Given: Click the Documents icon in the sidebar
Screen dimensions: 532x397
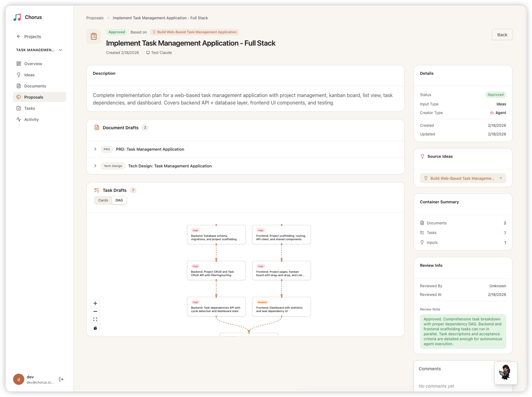Looking at the screenshot, I should point(19,86).
